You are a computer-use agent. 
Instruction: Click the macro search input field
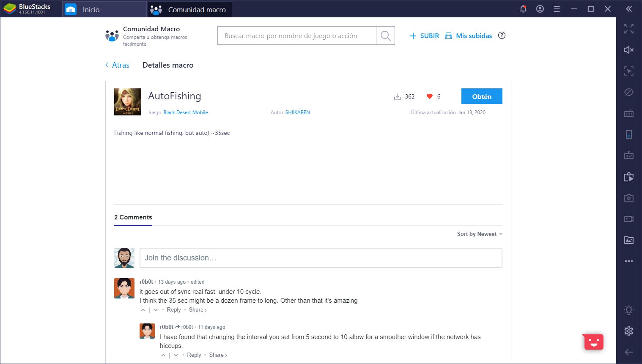pos(296,36)
